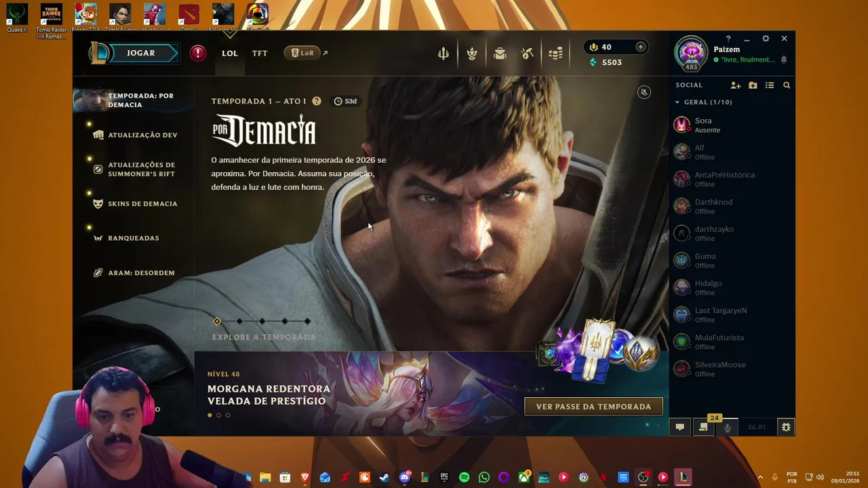868x488 pixels.
Task: Select friend Guma
Action: point(732,260)
